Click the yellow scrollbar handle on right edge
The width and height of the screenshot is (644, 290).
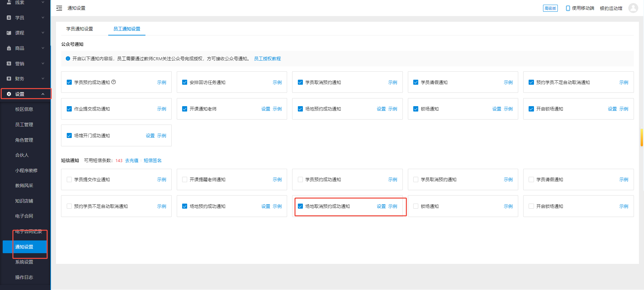641,138
